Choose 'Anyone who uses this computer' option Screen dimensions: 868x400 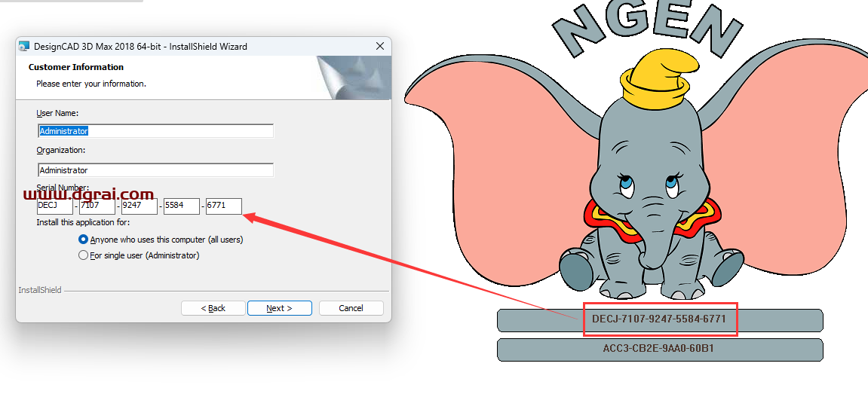84,240
